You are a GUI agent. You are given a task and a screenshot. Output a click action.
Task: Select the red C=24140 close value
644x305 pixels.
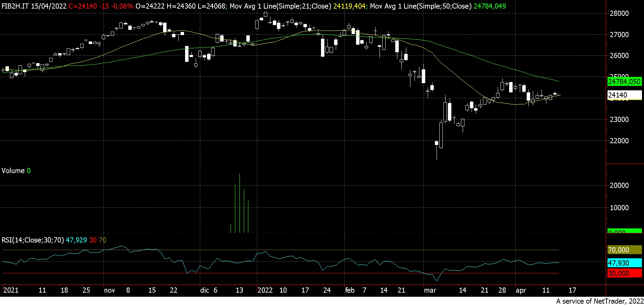[x=82, y=6]
